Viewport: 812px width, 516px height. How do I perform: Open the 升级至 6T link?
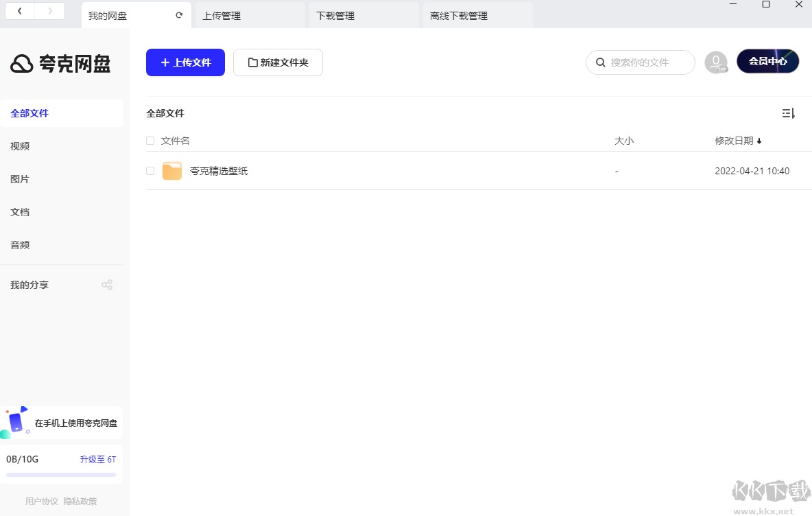[97, 459]
